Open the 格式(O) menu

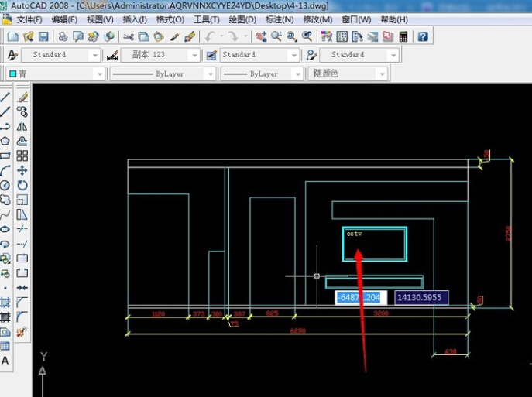[170, 19]
